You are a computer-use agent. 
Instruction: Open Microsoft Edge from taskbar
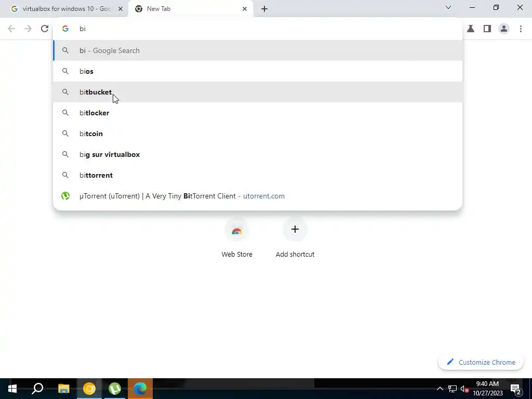140,389
